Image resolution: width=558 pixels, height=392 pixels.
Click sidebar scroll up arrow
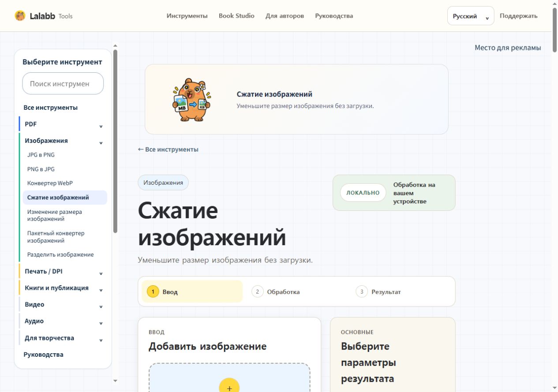coord(116,45)
